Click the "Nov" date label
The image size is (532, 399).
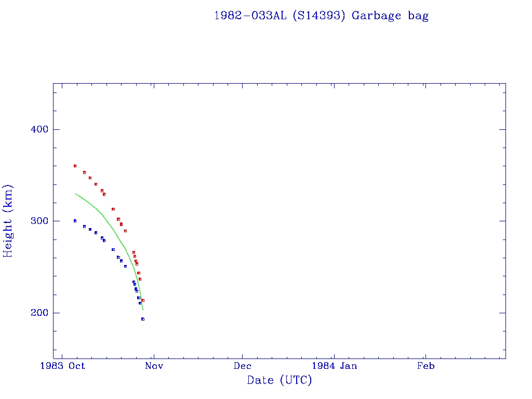click(155, 366)
